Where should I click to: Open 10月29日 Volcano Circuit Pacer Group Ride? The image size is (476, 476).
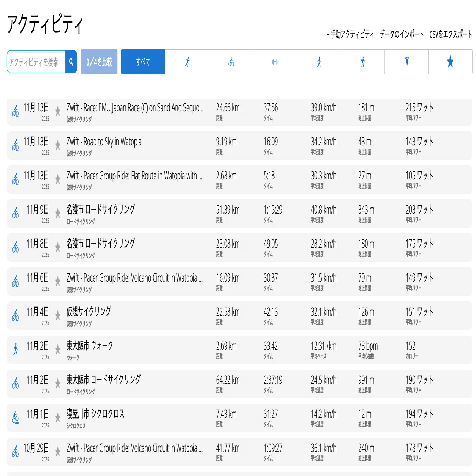134,448
